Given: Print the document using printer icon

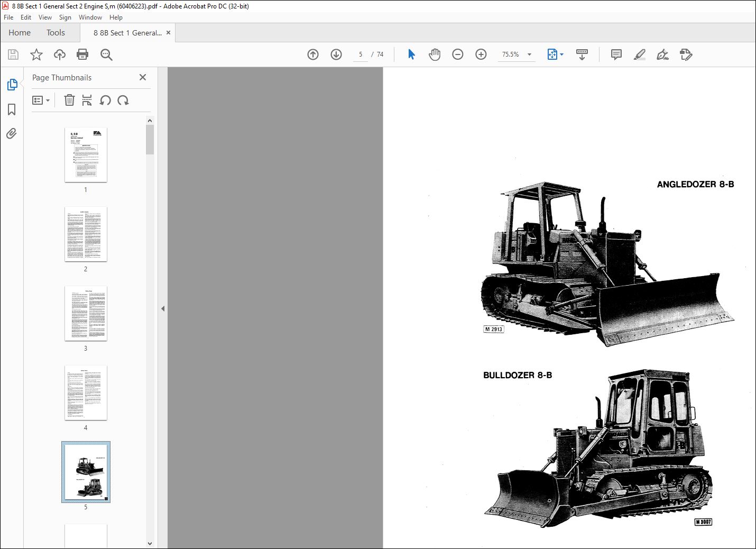Looking at the screenshot, I should (82, 54).
